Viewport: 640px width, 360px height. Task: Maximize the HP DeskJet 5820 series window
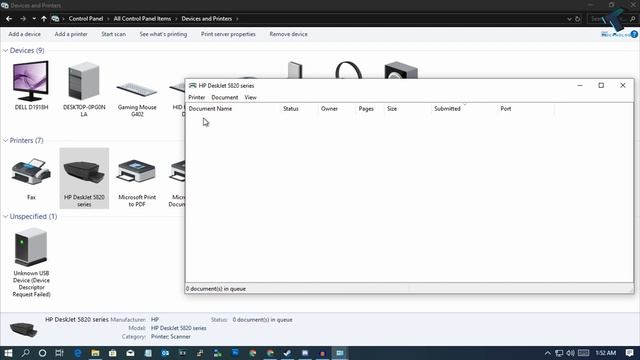click(601, 85)
